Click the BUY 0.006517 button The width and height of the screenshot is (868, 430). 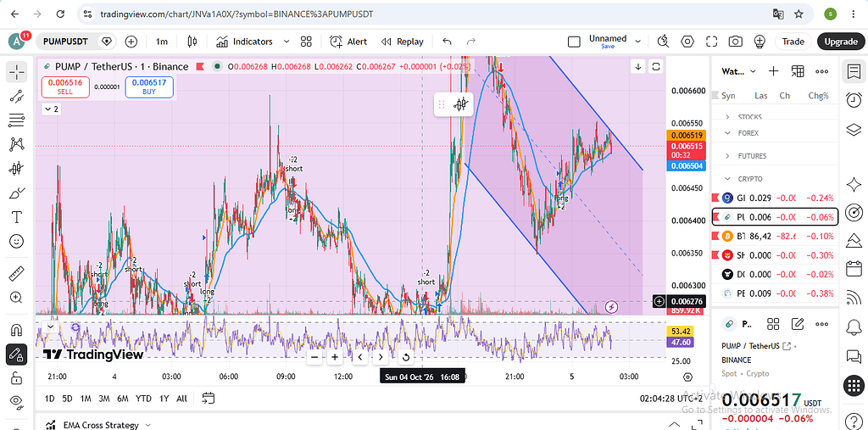(x=149, y=87)
